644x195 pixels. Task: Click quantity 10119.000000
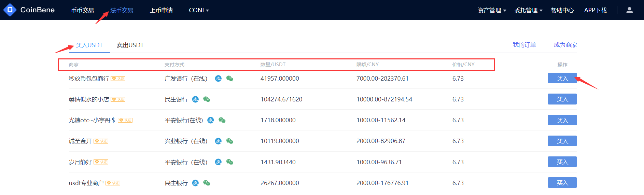pyautogui.click(x=280, y=141)
